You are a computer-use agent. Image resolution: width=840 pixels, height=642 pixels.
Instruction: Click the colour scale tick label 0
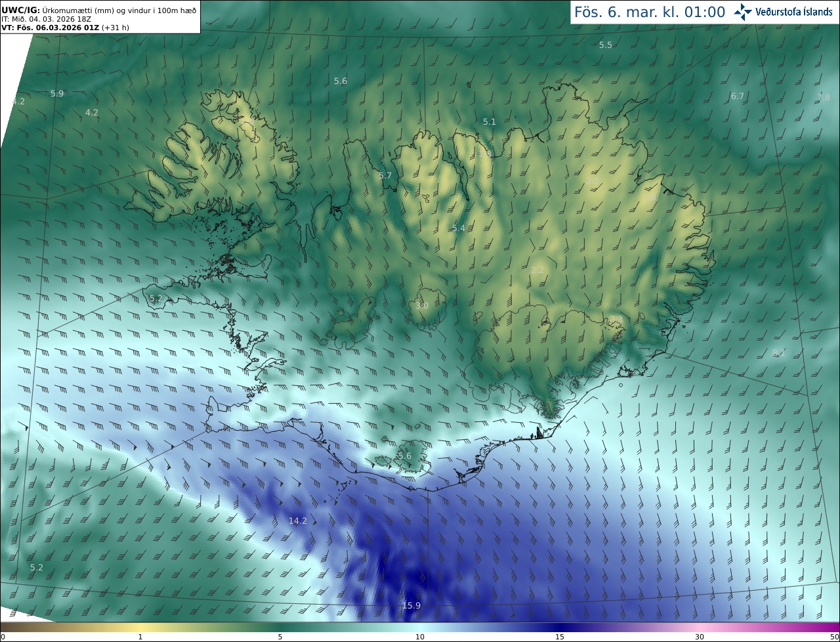click(3, 637)
